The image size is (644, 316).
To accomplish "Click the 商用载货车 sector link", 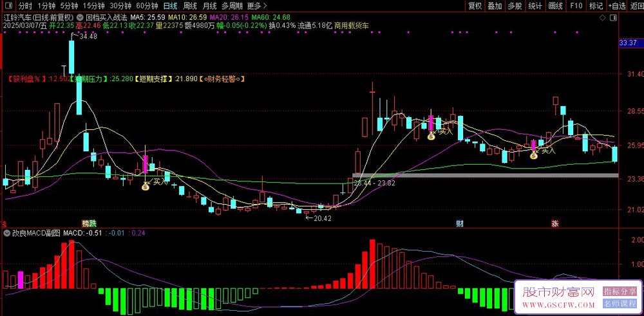I will [352, 26].
